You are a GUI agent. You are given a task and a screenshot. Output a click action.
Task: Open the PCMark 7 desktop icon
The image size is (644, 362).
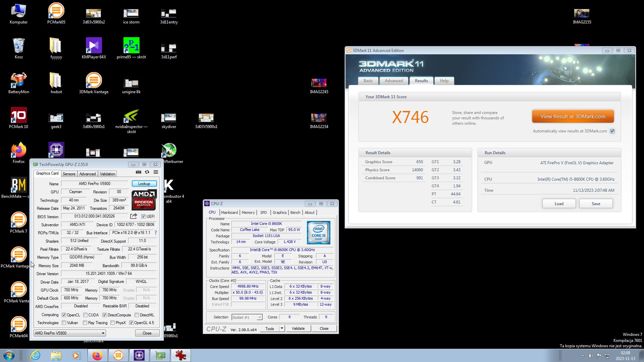pyautogui.click(x=18, y=223)
